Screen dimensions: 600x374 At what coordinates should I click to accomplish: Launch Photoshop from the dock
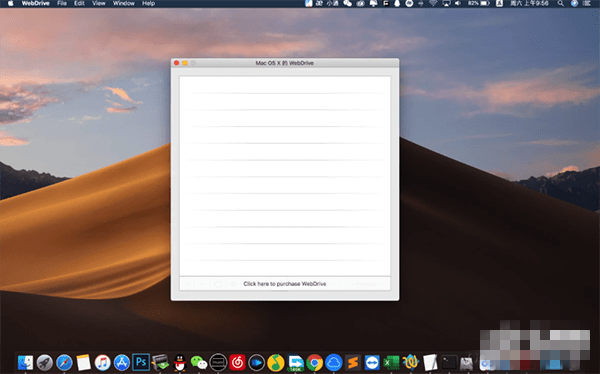pyautogui.click(x=141, y=362)
